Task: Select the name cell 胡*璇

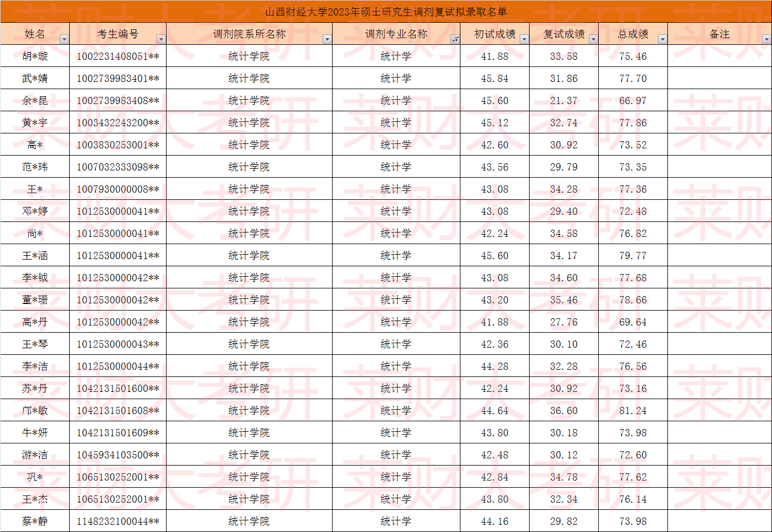Action: [35, 56]
